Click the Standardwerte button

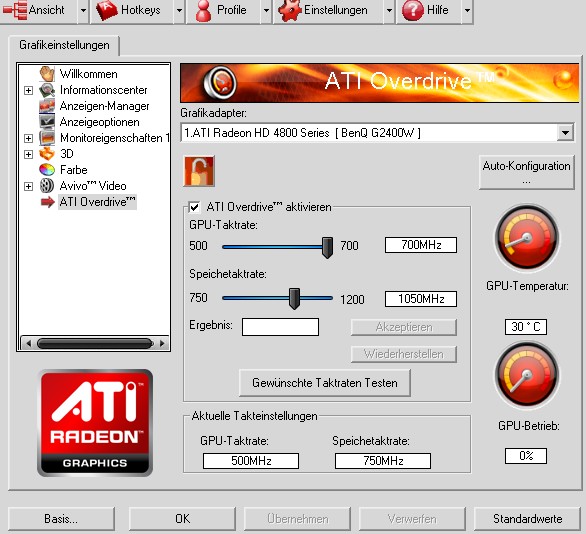527,519
